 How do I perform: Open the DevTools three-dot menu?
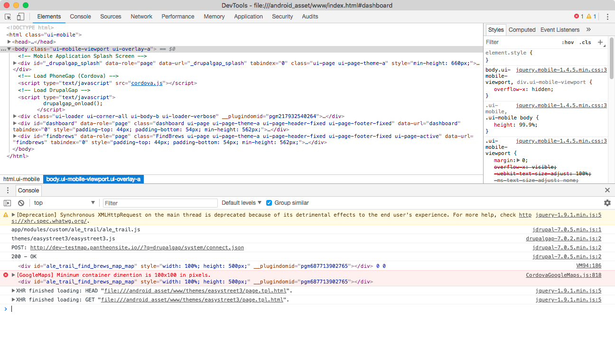[x=608, y=16]
